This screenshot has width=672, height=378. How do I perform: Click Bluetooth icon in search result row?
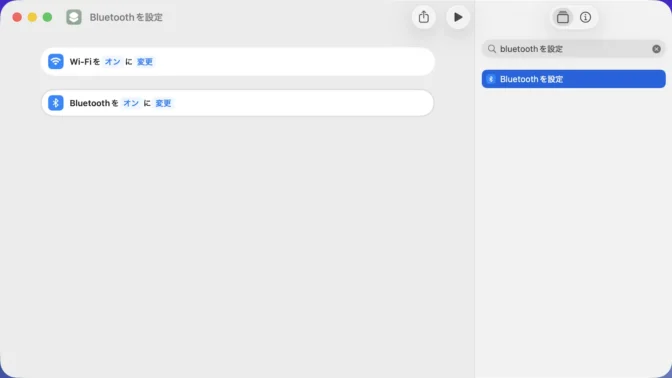[491, 79]
